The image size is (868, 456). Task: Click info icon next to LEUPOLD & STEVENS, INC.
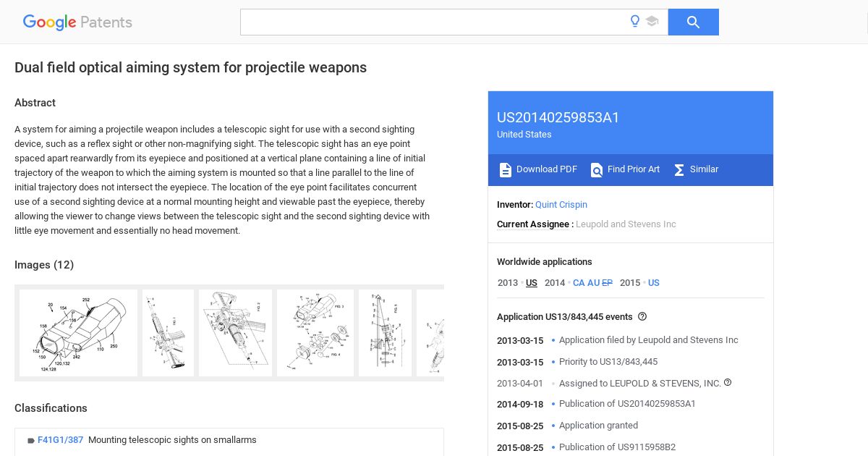tap(728, 382)
